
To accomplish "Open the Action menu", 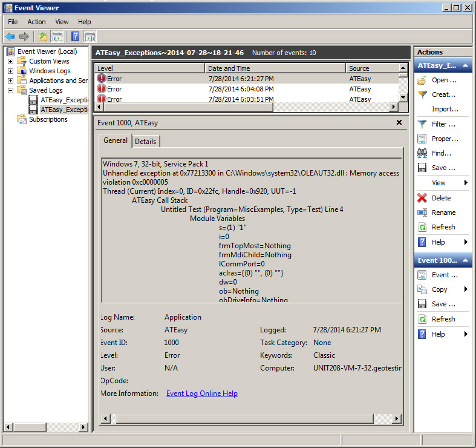I will [x=36, y=22].
